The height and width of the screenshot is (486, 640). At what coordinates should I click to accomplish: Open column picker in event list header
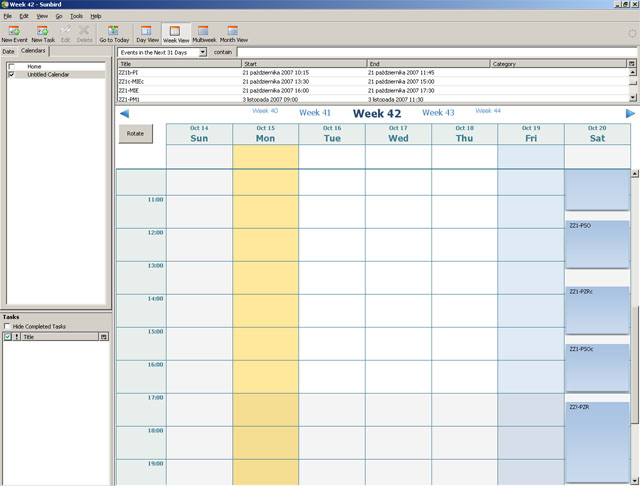pyautogui.click(x=631, y=63)
